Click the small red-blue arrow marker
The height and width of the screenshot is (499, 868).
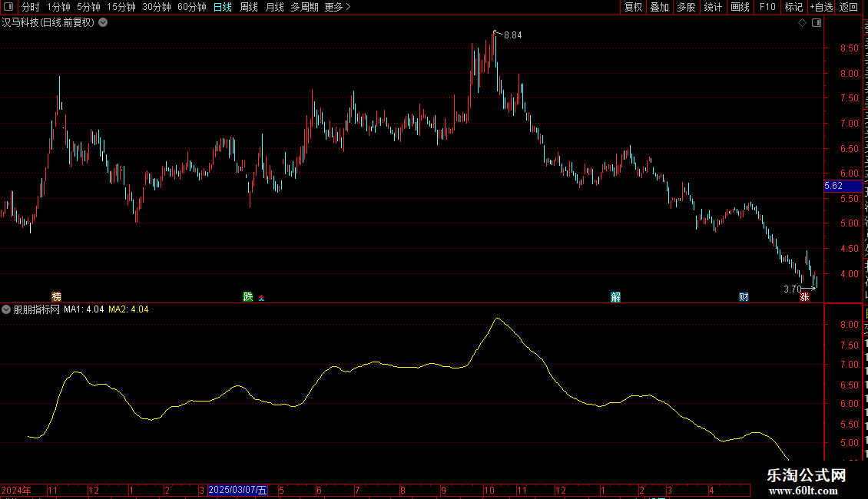(x=262, y=298)
